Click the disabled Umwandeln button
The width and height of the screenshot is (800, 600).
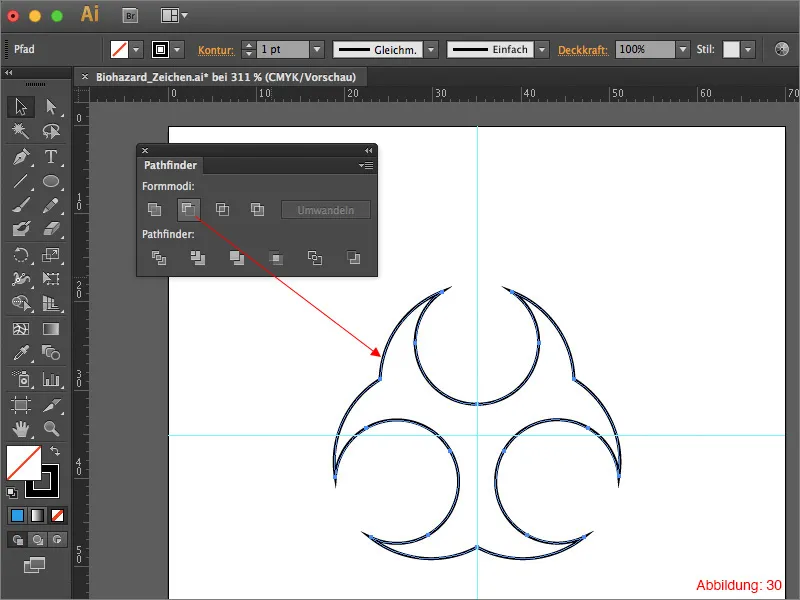click(326, 210)
